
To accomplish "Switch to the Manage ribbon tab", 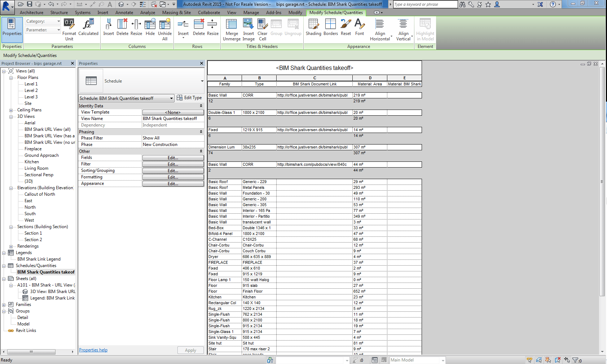I will [251, 13].
